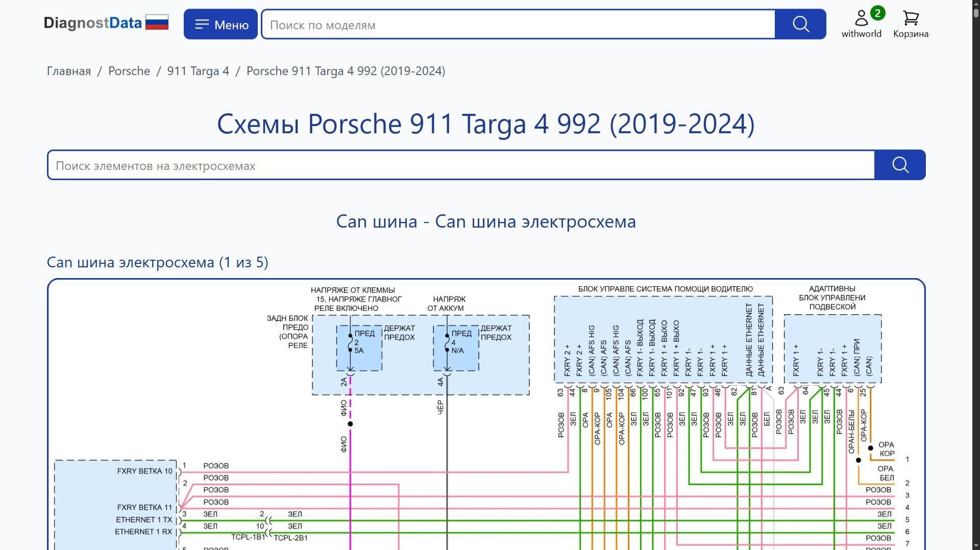Click the 'FXRY ВЕТКА 11' pin label
The image size is (980, 550).
[145, 507]
